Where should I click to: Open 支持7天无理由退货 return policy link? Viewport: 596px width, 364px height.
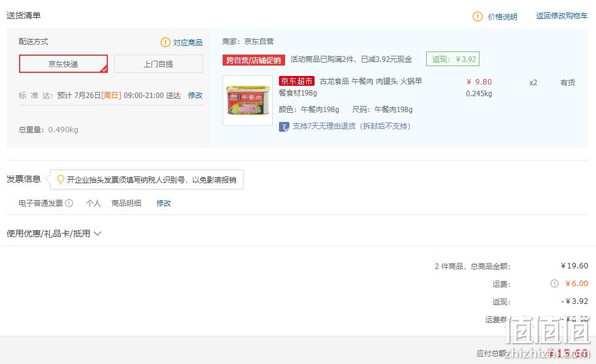(x=351, y=126)
